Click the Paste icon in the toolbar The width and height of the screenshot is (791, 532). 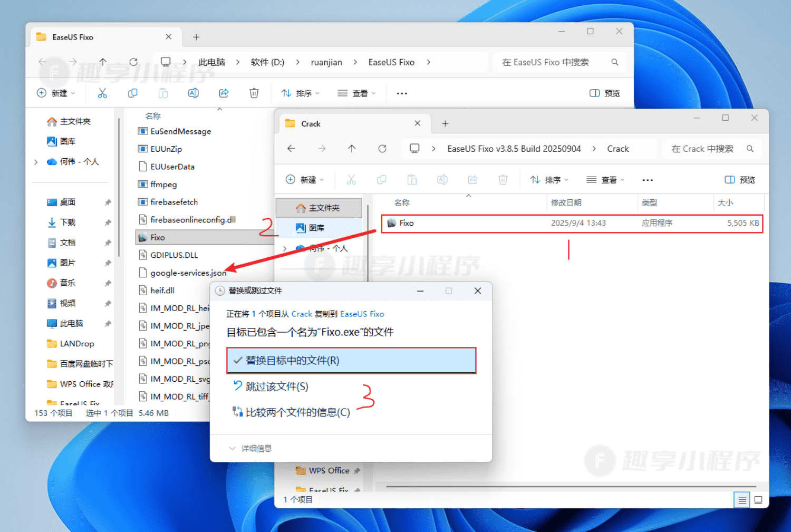163,93
